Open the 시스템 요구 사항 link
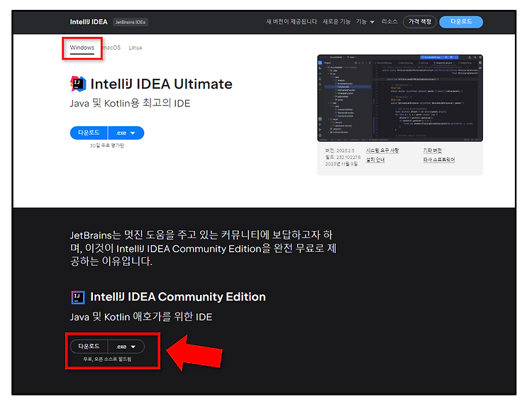The image size is (532, 409). point(382,150)
